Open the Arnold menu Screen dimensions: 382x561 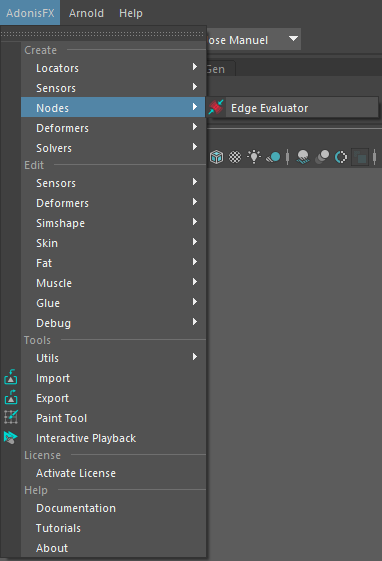coord(86,13)
